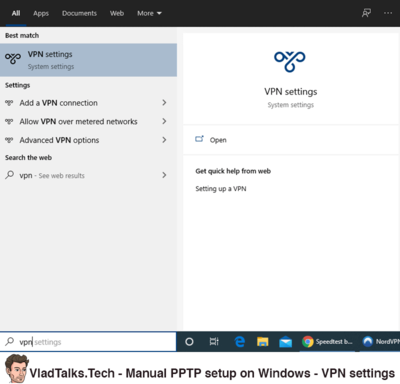Image resolution: width=400 pixels, height=384 pixels.
Task: Click icon next to Advanced VPN options
Action: [9, 140]
